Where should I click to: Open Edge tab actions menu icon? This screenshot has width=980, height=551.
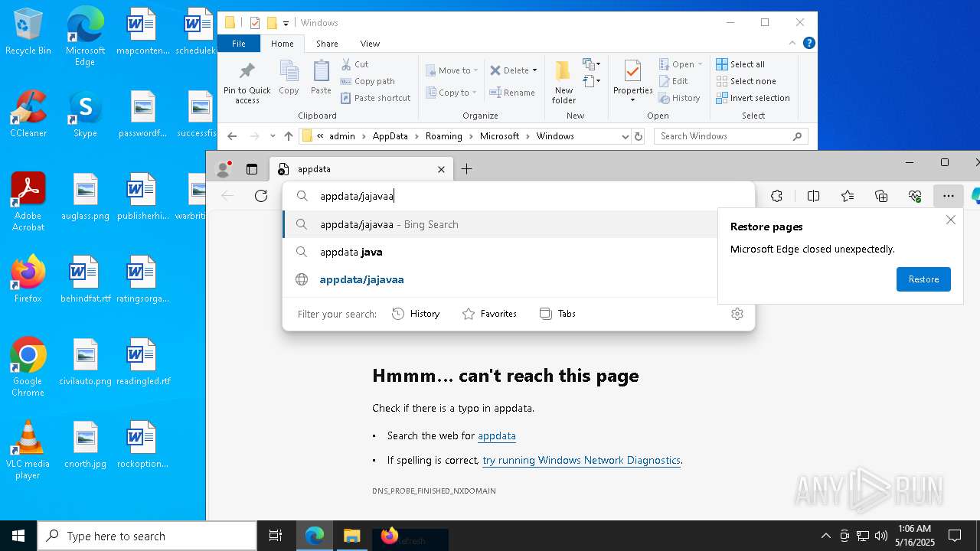point(252,169)
